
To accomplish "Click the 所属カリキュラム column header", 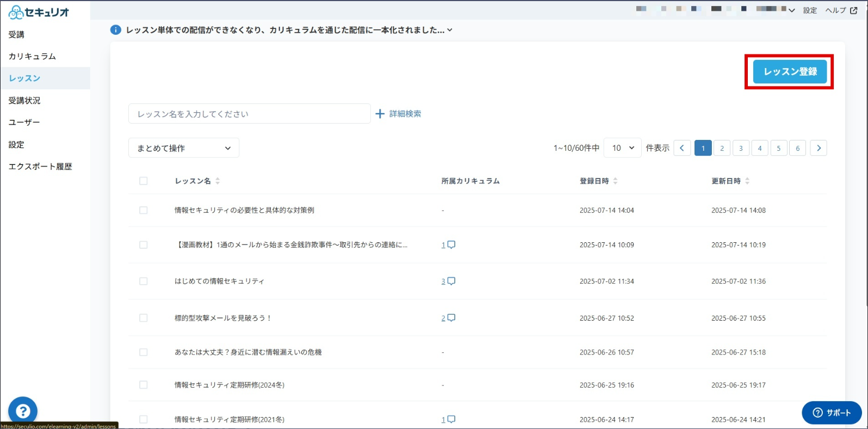I will (x=470, y=181).
